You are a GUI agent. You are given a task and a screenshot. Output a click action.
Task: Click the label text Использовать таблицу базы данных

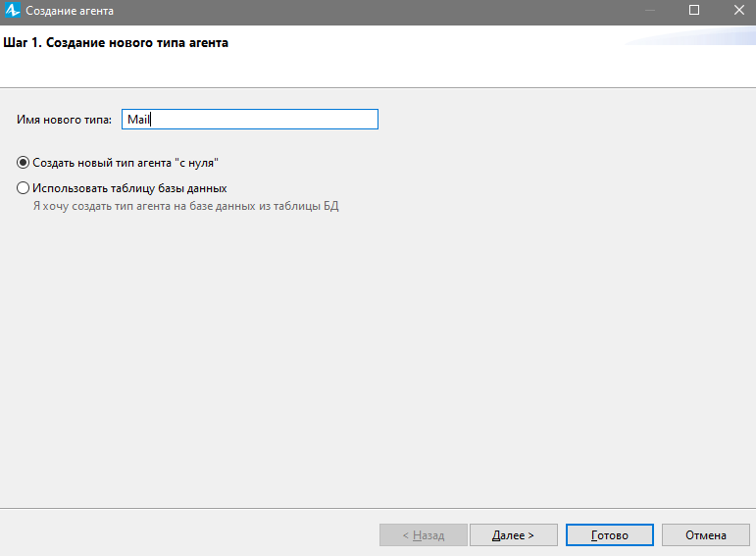(x=129, y=188)
